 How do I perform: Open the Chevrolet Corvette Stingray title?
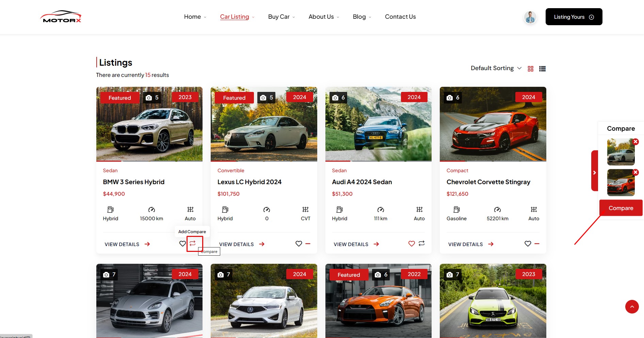(x=488, y=182)
